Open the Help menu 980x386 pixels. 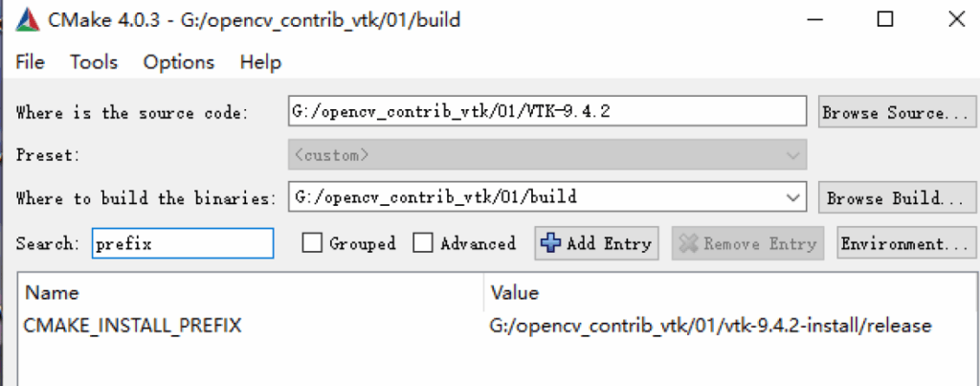tap(260, 62)
